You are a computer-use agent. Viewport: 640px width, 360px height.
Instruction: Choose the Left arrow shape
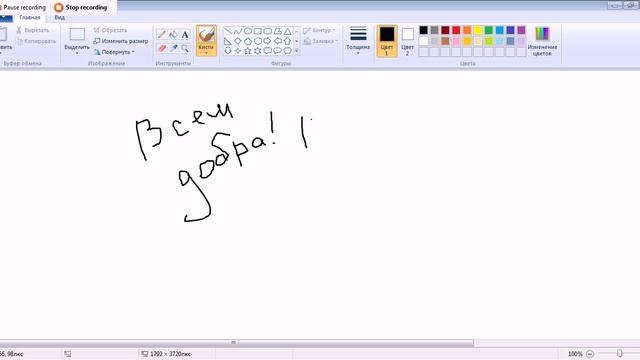278,41
